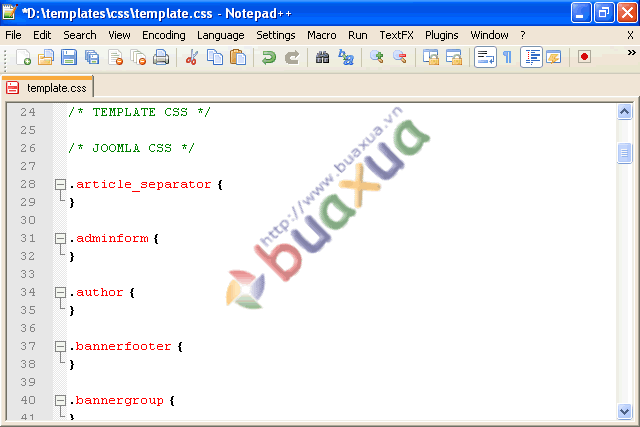This screenshot has width=640, height=427.
Task: Click the Paste clipboard icon
Action: (238, 57)
